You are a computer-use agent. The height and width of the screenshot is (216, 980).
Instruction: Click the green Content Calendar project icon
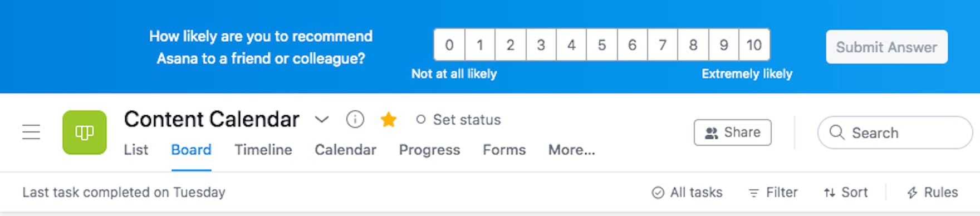pyautogui.click(x=85, y=132)
